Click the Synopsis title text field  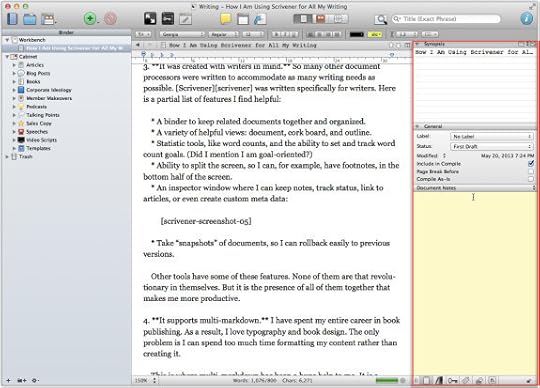[475, 52]
